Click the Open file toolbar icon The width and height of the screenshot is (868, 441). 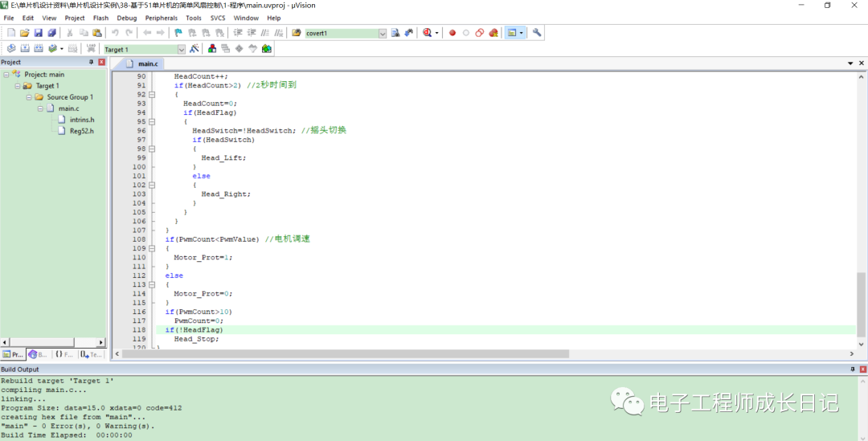click(25, 33)
